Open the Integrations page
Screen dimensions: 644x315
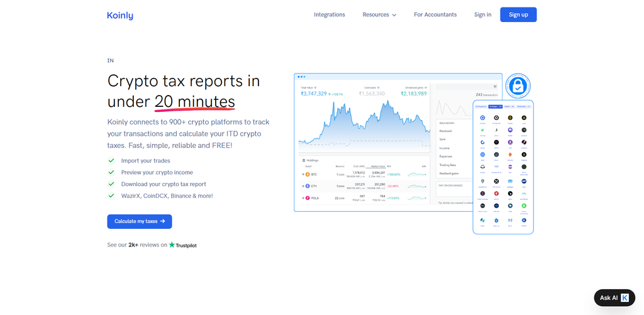[x=330, y=14]
